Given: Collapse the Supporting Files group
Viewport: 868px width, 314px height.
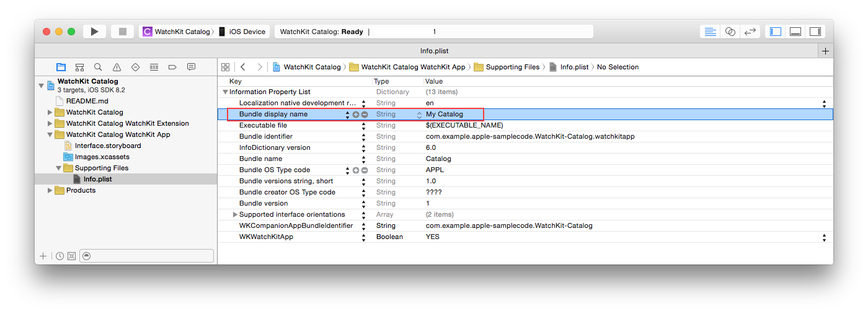Looking at the screenshot, I should [x=58, y=168].
